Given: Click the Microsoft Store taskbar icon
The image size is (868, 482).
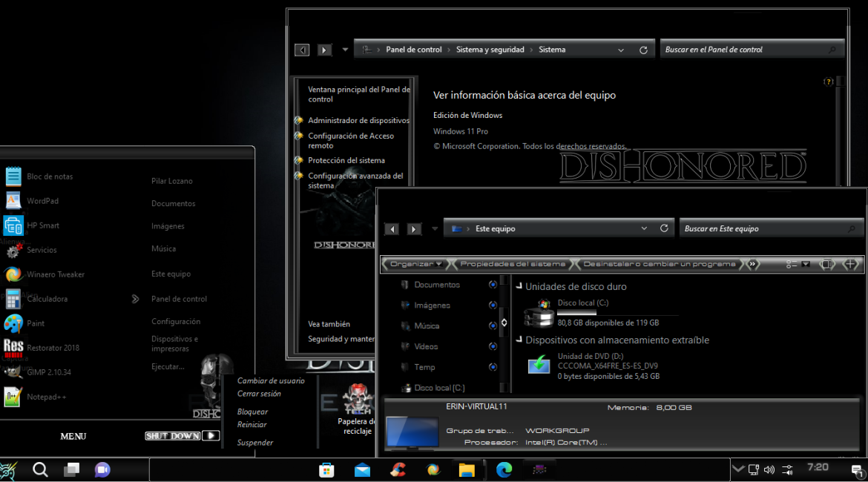Looking at the screenshot, I should coord(326,469).
